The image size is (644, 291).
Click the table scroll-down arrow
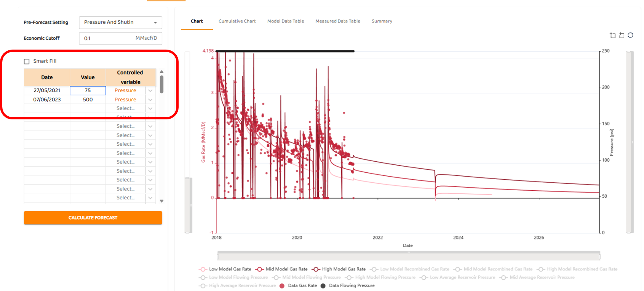pyautogui.click(x=161, y=201)
